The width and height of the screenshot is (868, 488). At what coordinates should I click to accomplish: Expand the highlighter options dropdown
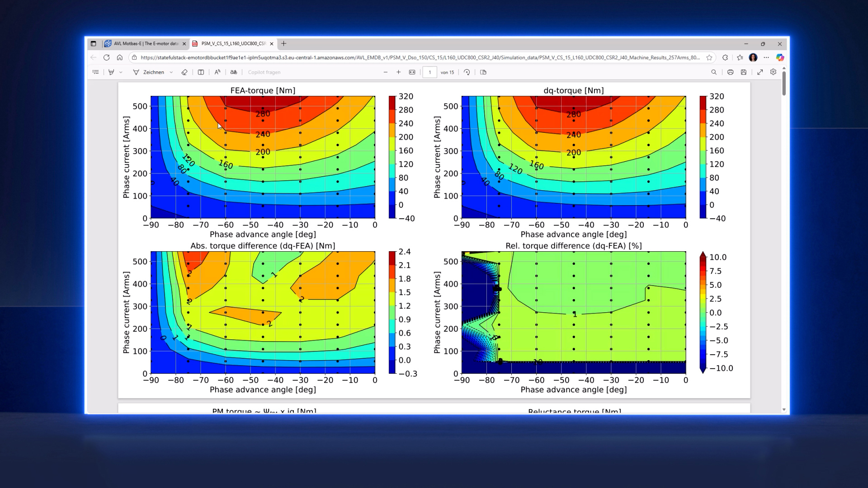[121, 72]
